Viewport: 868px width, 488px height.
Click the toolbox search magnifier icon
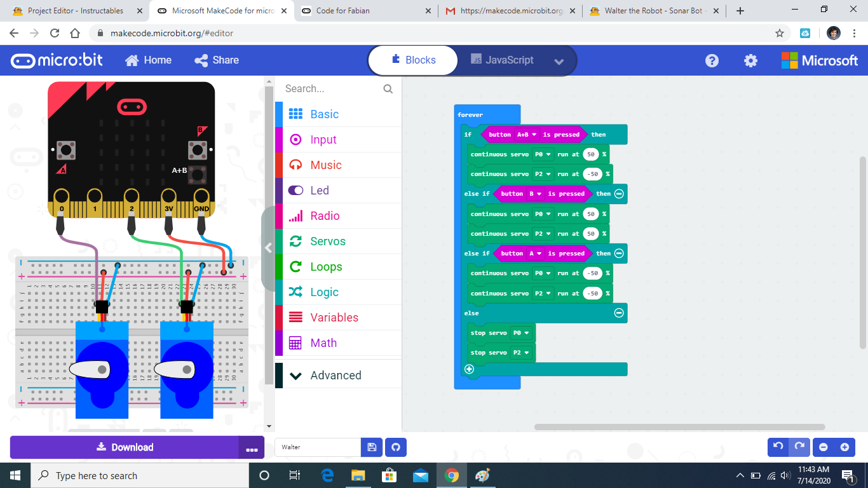pos(388,89)
